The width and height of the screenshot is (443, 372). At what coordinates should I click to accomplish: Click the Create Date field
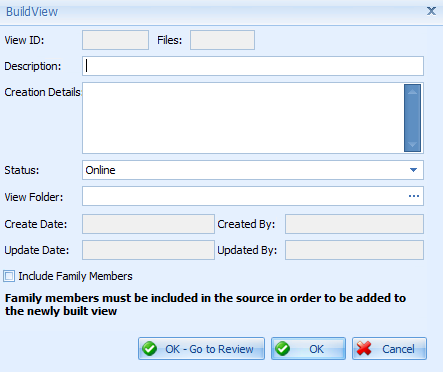click(x=148, y=224)
